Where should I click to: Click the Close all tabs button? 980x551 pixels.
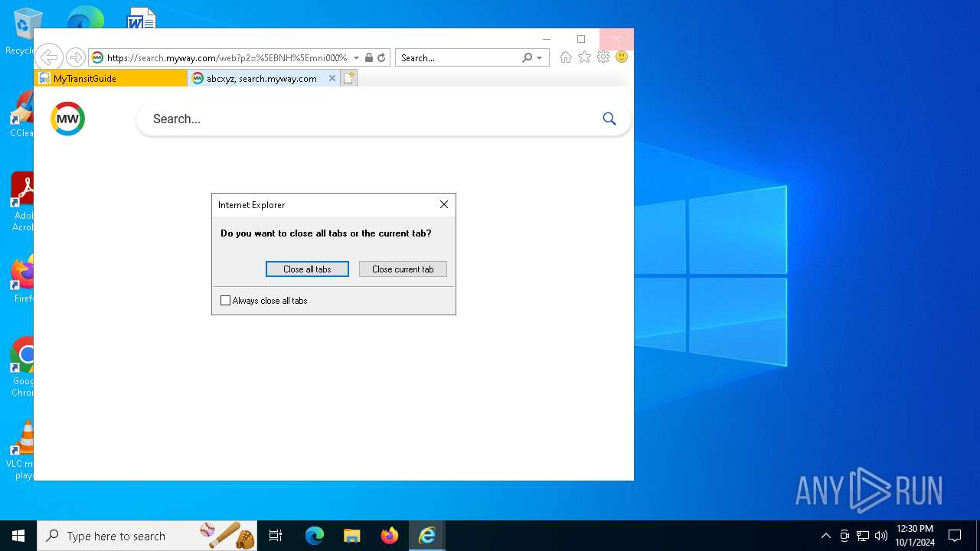tap(307, 269)
